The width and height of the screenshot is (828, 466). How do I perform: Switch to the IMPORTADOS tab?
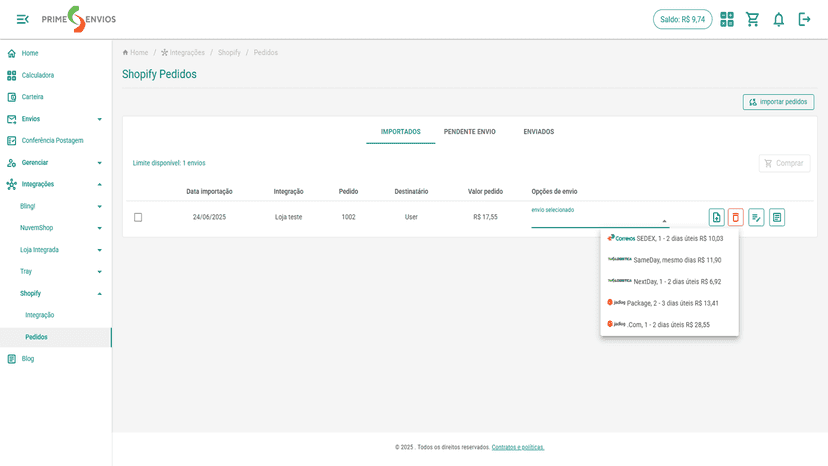click(x=401, y=132)
